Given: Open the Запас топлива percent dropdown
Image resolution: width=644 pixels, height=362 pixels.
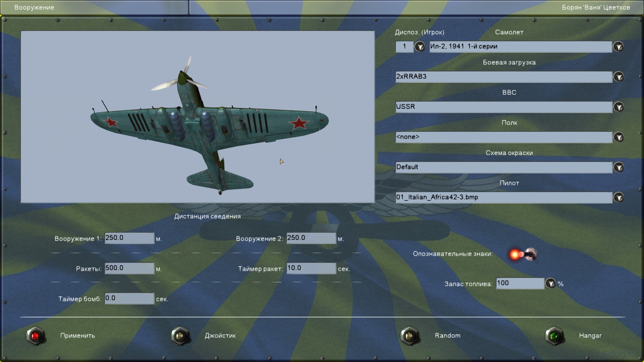Looking at the screenshot, I should click(550, 284).
